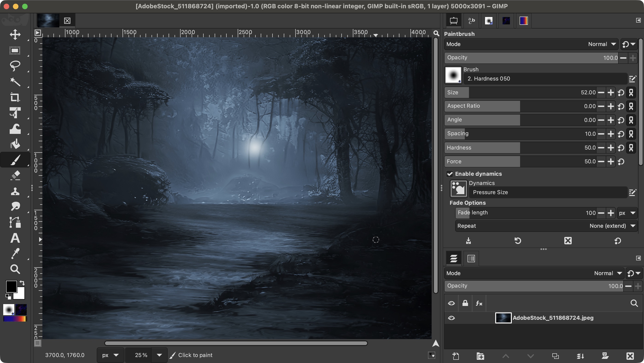The image size is (644, 363).
Task: Restore tool preset icon
Action: click(518, 241)
